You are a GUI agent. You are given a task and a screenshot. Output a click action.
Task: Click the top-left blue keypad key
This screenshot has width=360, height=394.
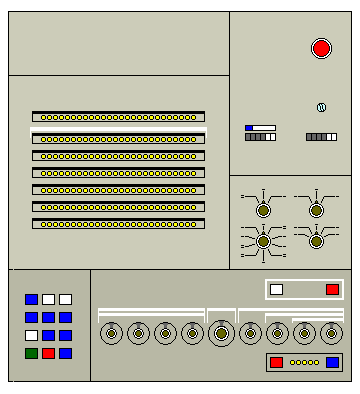[31, 299]
